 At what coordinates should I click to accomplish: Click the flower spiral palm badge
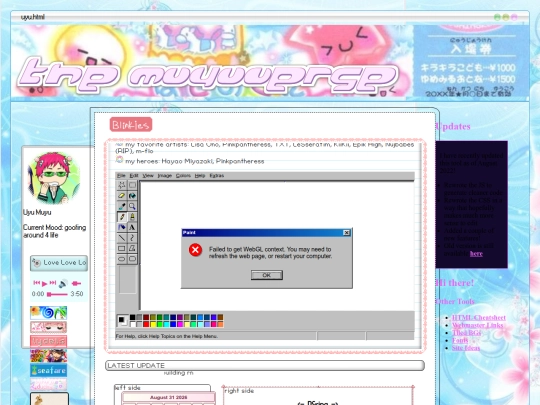[49, 313]
